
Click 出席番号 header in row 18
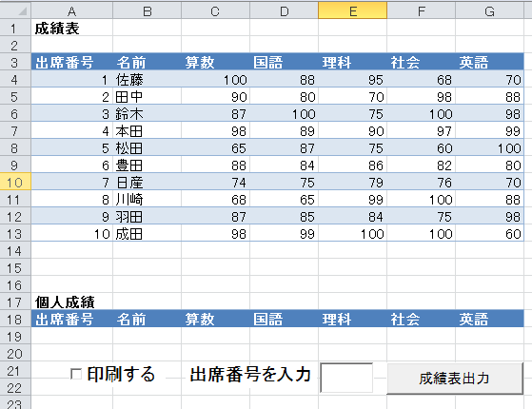point(71,319)
